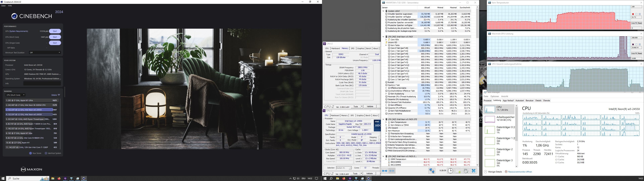
Task: Open the Prozesse tab in Task Manager
Action: click(x=488, y=101)
